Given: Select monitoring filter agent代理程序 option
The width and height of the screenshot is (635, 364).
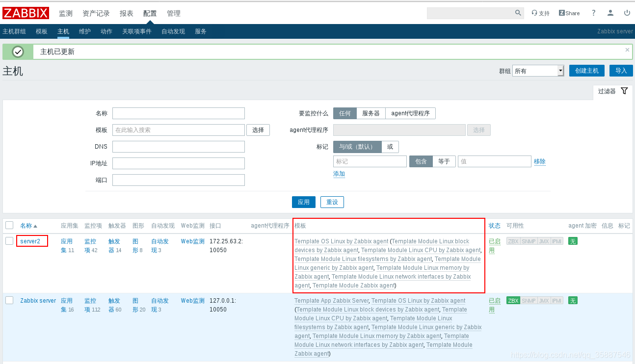Looking at the screenshot, I should pos(410,113).
